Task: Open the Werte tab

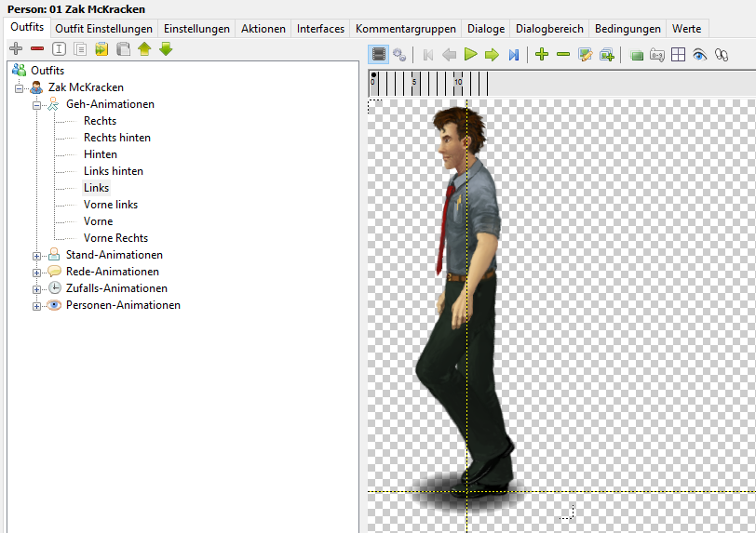Action: coord(686,29)
